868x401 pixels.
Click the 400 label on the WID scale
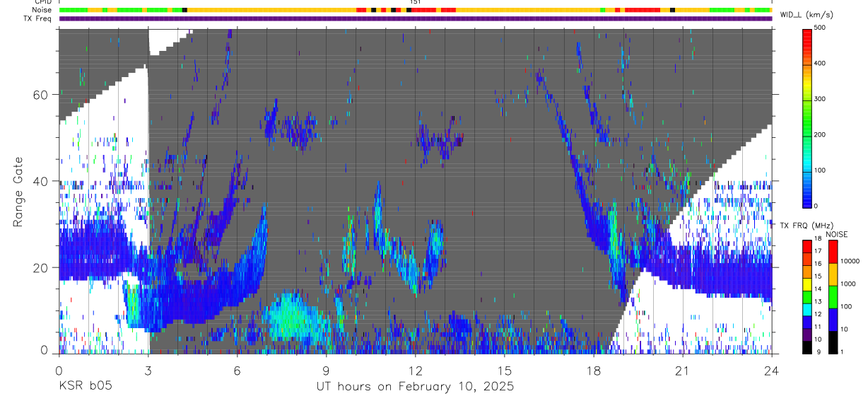(821, 63)
